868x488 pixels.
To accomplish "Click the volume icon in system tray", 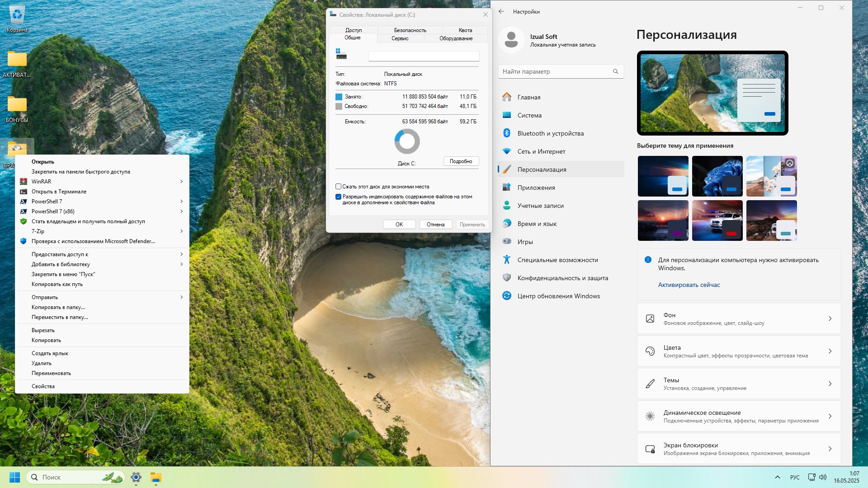I will pos(823,477).
